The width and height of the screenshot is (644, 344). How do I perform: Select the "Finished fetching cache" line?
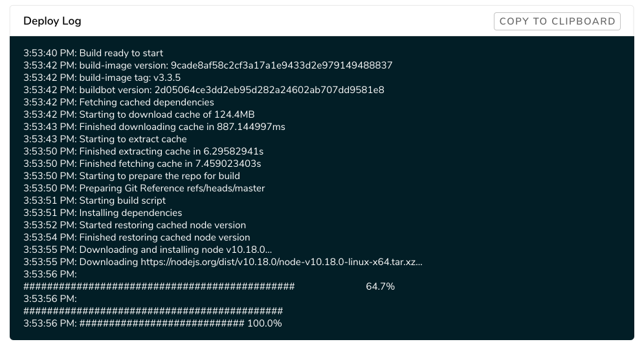coord(142,164)
